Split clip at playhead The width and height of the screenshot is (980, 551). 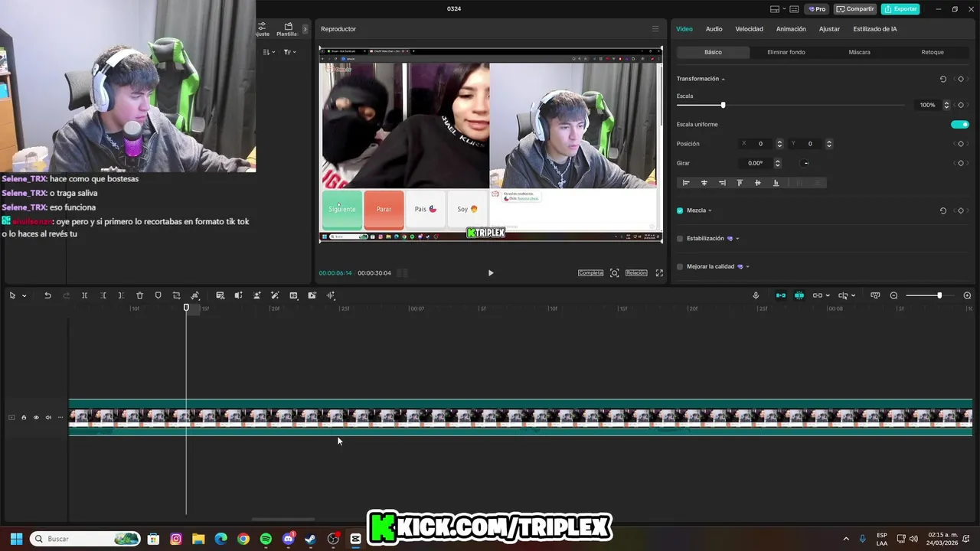[84, 295]
